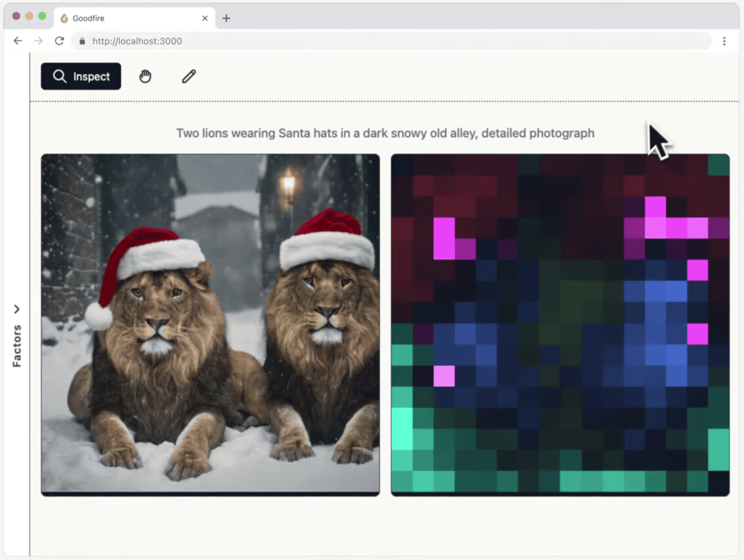Screen dimensions: 744x560
Task: Open a new browser tab
Action: 226,18
